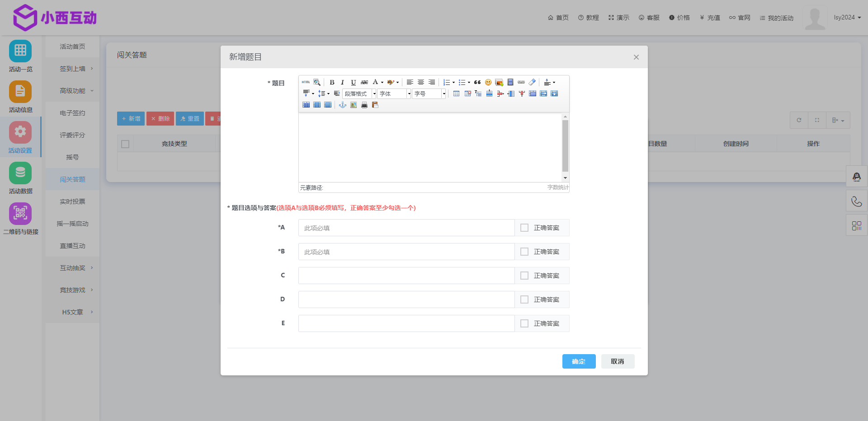Open the 段落格式 paragraph format dropdown
This screenshot has height=421, width=868.
pyautogui.click(x=360, y=94)
